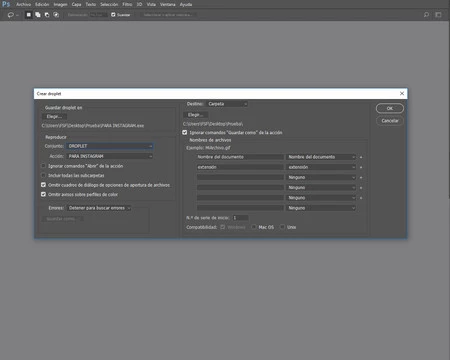Open the Archivo menu

pos(23,4)
